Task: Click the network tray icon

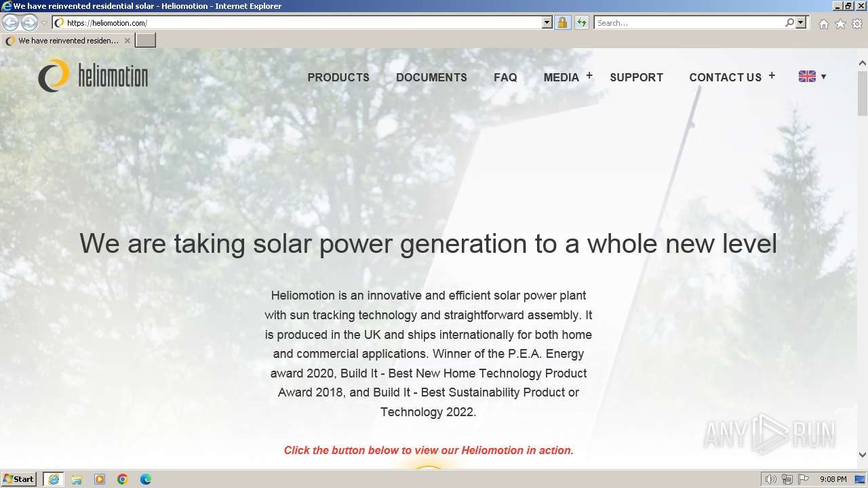Action: click(x=787, y=479)
